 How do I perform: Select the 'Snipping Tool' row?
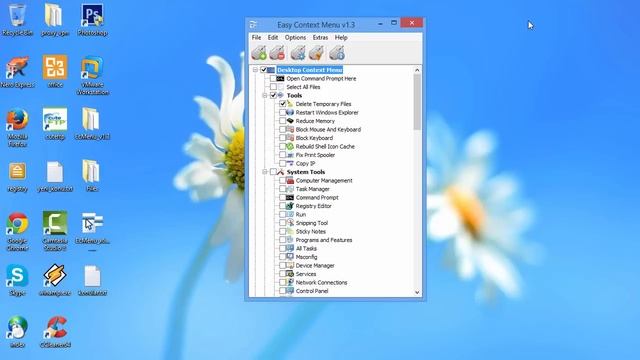tap(311, 223)
